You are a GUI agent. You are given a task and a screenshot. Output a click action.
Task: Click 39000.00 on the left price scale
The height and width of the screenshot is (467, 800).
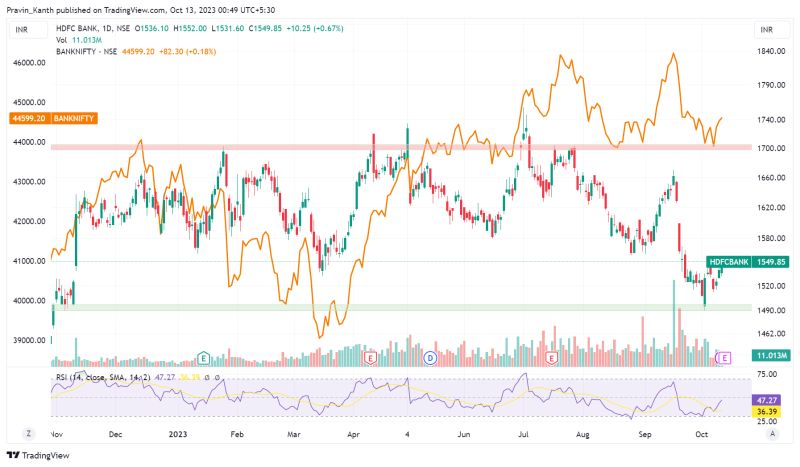coord(29,340)
